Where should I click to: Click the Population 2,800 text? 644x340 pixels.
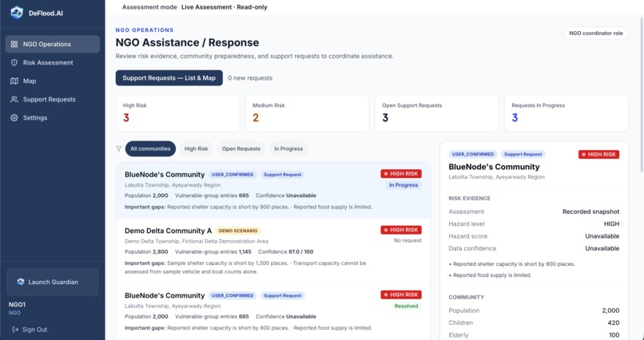[147, 252]
